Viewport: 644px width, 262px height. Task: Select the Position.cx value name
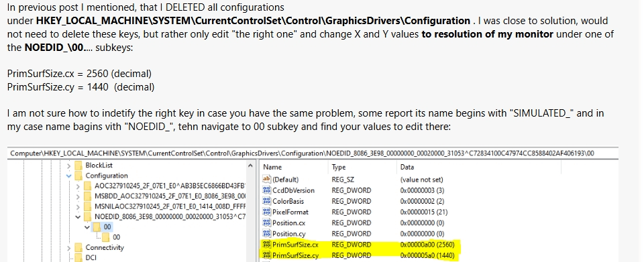pos(289,222)
